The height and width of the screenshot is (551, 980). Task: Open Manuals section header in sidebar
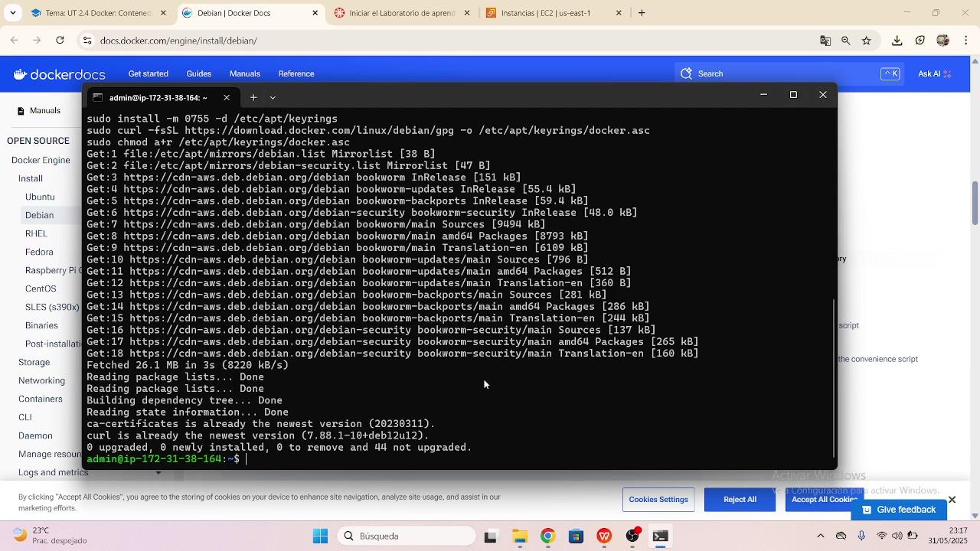45,111
